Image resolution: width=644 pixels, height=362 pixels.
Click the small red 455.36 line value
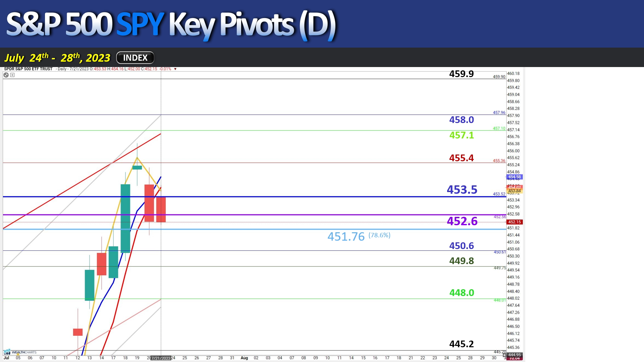[x=499, y=161]
